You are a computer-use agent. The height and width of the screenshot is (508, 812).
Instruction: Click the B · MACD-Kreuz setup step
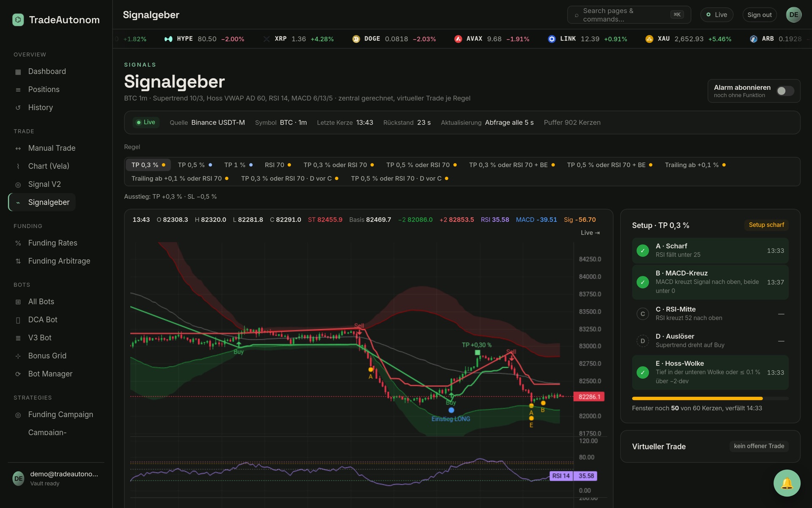710,282
